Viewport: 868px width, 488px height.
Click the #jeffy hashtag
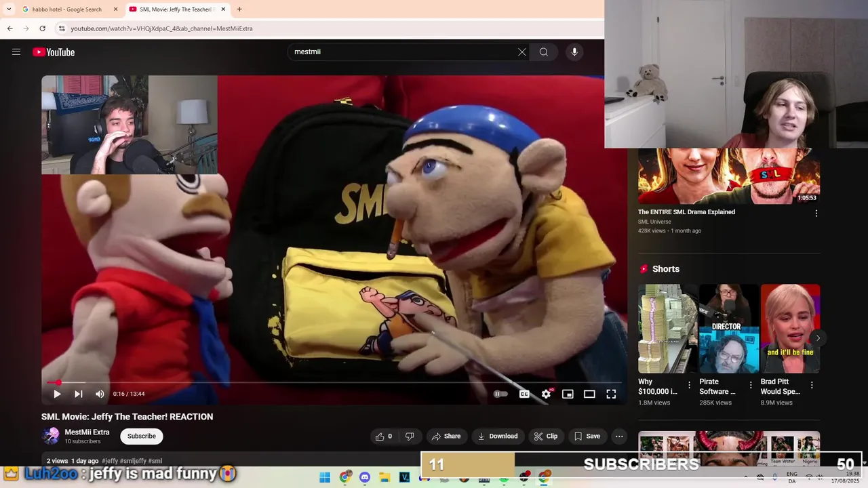(110, 461)
